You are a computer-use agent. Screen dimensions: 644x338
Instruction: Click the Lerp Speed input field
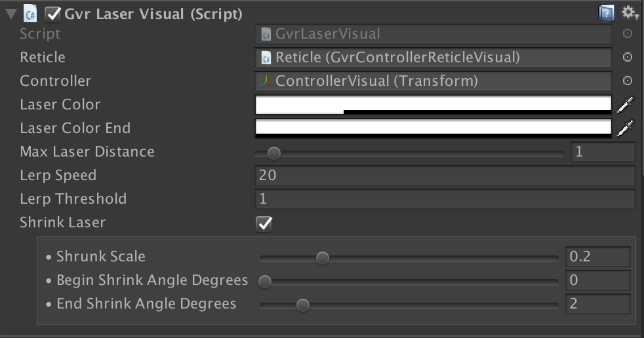(445, 176)
